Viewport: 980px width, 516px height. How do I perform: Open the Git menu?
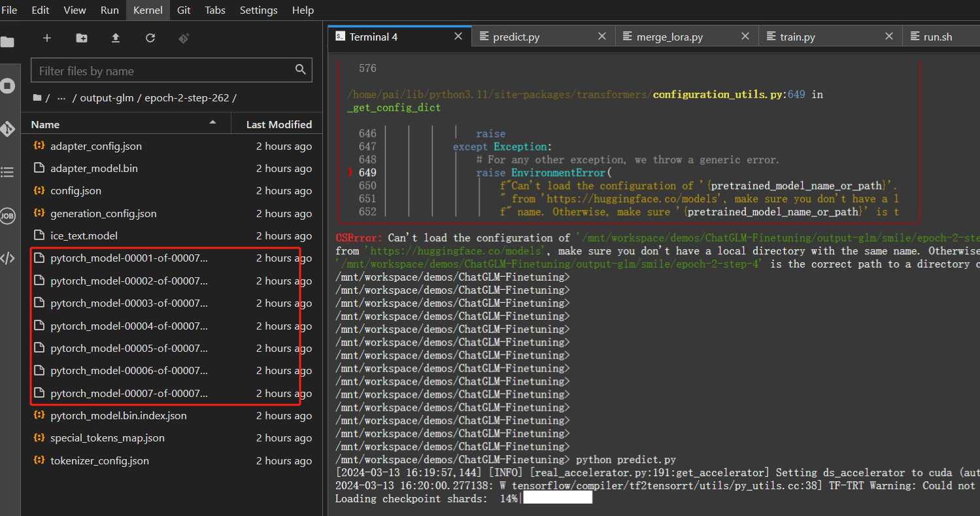[184, 10]
